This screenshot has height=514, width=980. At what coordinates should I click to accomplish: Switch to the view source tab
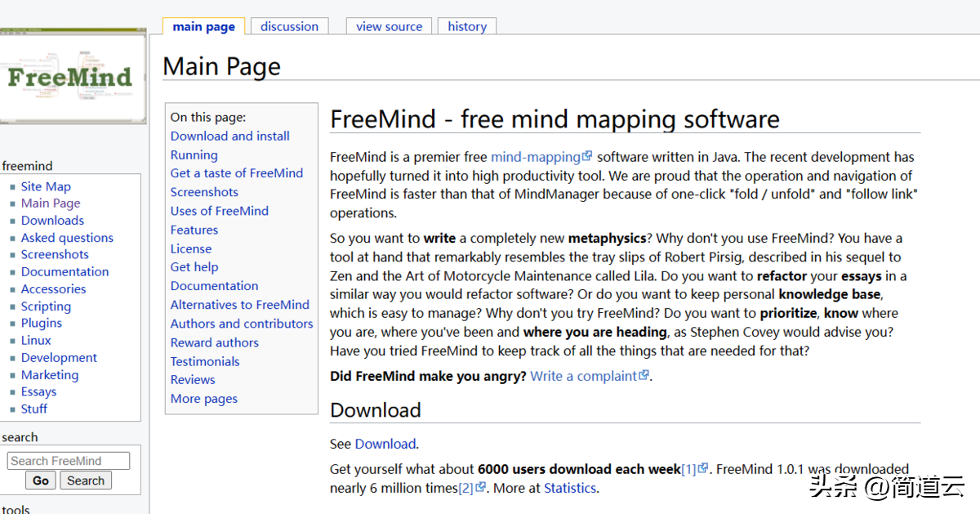tap(389, 26)
